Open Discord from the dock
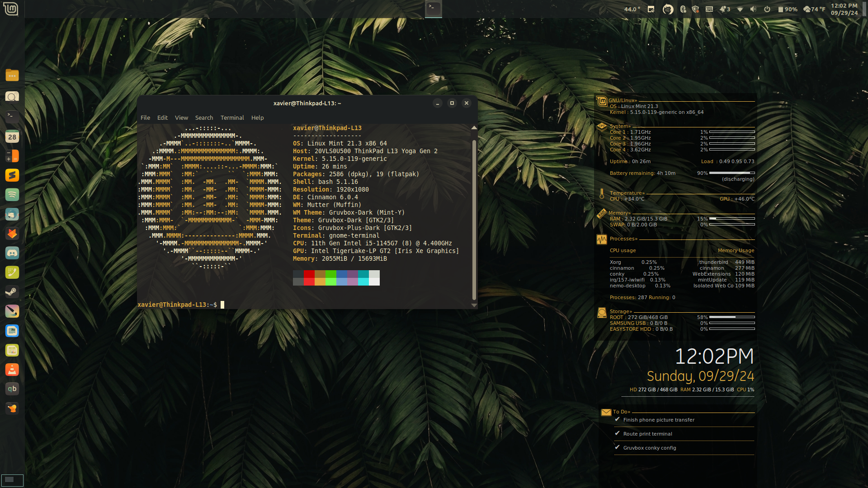Image resolution: width=868 pixels, height=488 pixels. point(12,253)
